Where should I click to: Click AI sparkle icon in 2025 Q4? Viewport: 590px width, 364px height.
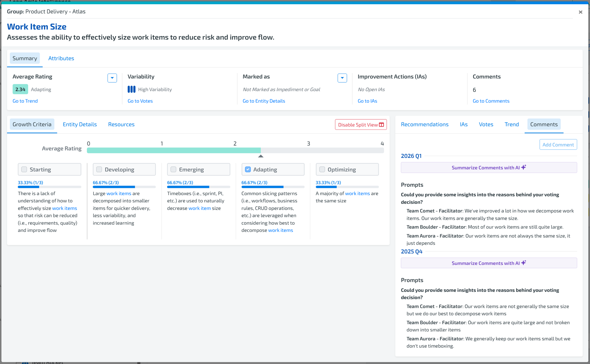523,263
